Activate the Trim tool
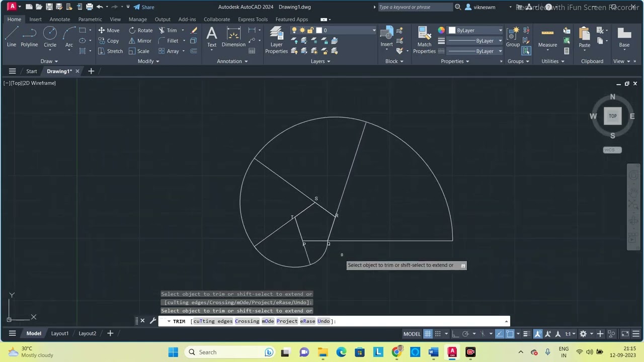The height and width of the screenshot is (362, 644). (168, 30)
